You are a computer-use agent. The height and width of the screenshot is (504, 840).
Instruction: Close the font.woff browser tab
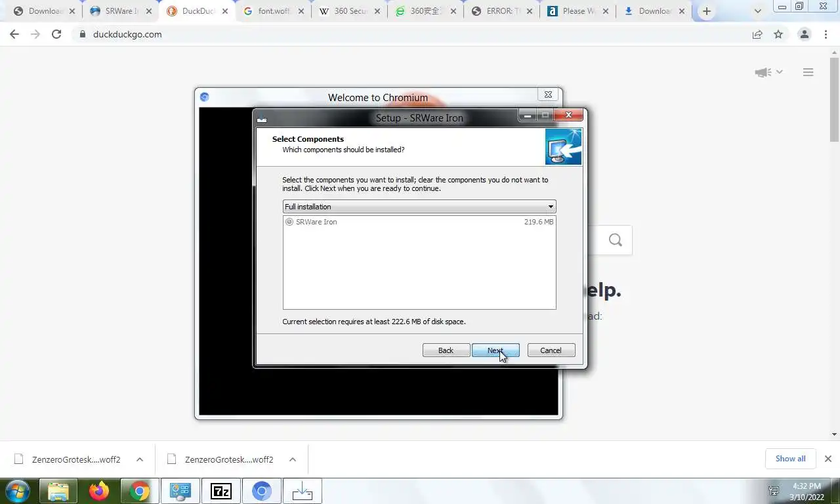pos(301,11)
